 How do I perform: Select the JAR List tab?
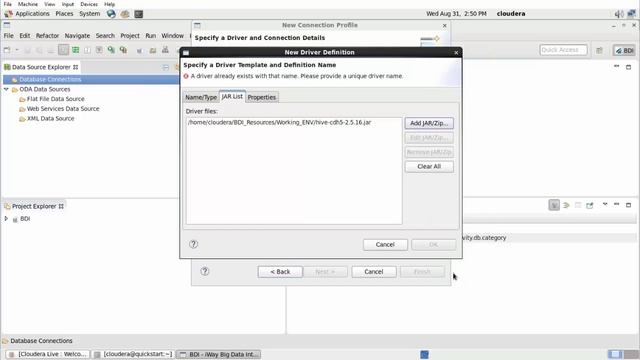pyautogui.click(x=232, y=96)
